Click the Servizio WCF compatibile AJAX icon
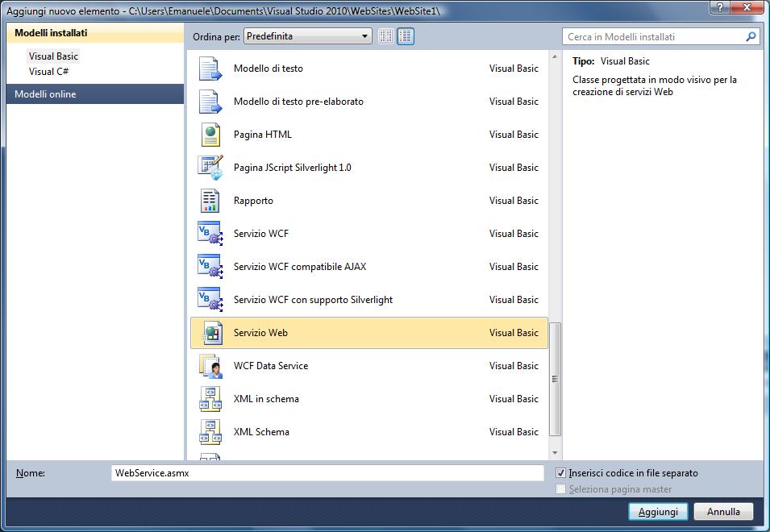Image resolution: width=770 pixels, height=532 pixels. (x=210, y=267)
